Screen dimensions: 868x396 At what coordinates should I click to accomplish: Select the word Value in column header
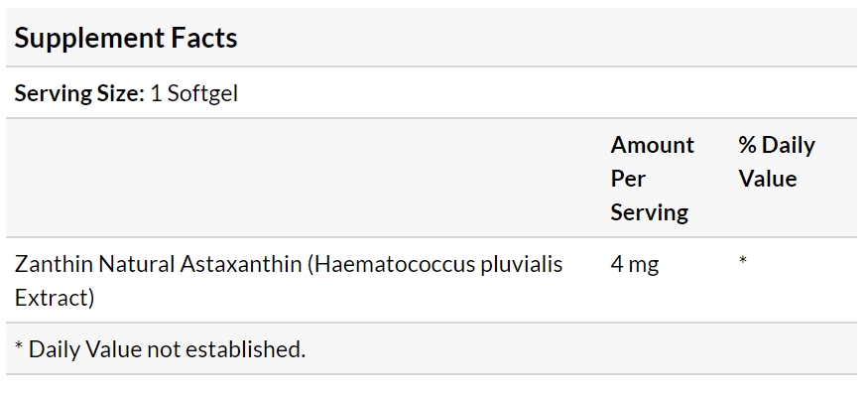(767, 179)
